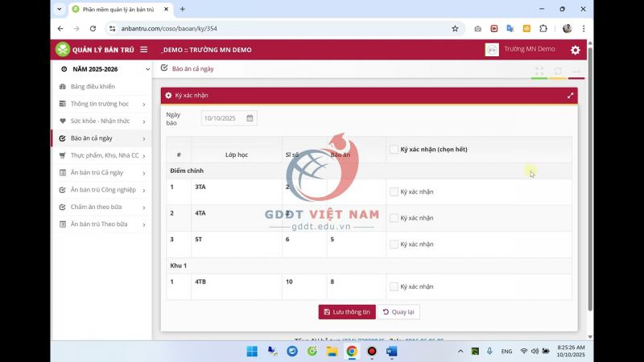644x362 pixels.
Task: Click the Quay lại button
Action: (399, 312)
